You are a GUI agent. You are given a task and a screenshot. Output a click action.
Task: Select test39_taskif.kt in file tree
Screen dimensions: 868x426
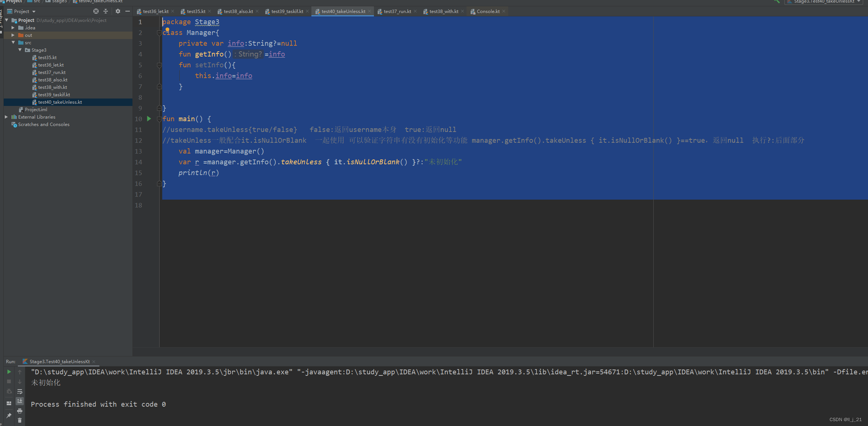54,95
